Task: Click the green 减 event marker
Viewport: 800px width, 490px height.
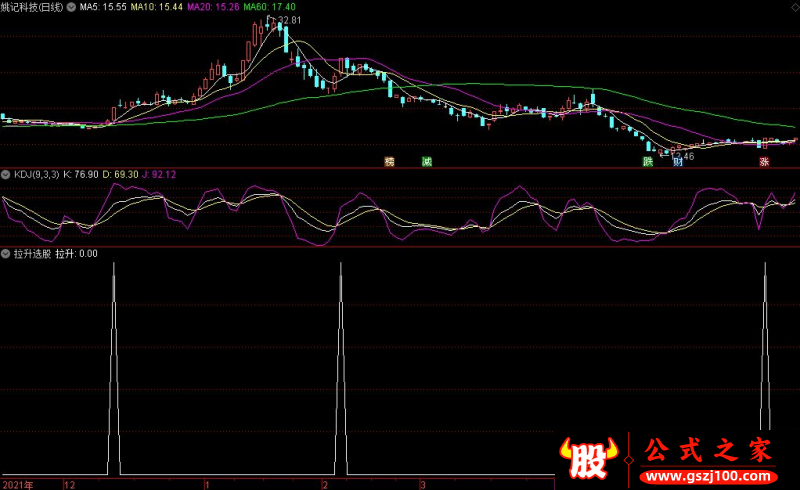Action: [x=427, y=162]
